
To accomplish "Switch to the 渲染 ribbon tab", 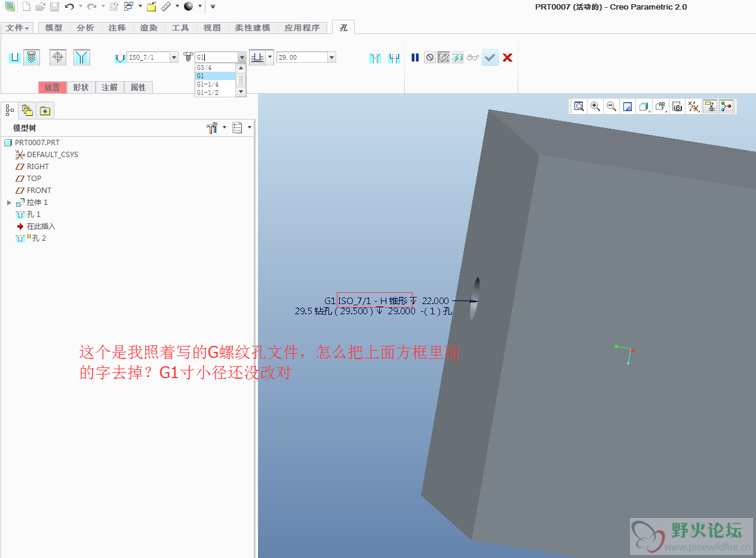I will 149,27.
